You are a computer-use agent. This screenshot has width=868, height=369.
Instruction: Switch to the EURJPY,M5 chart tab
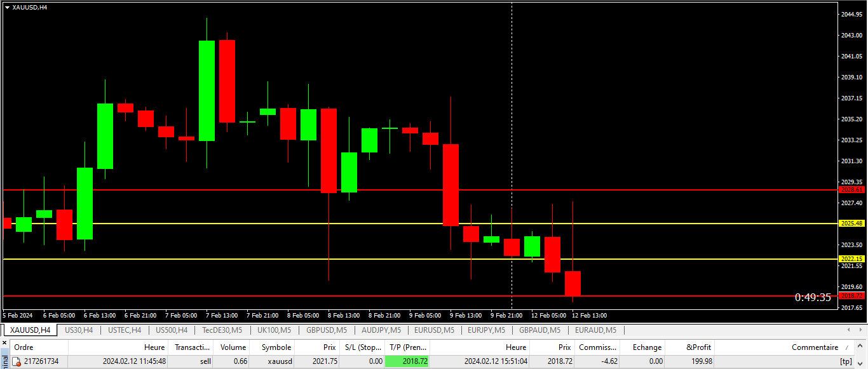[487, 330]
